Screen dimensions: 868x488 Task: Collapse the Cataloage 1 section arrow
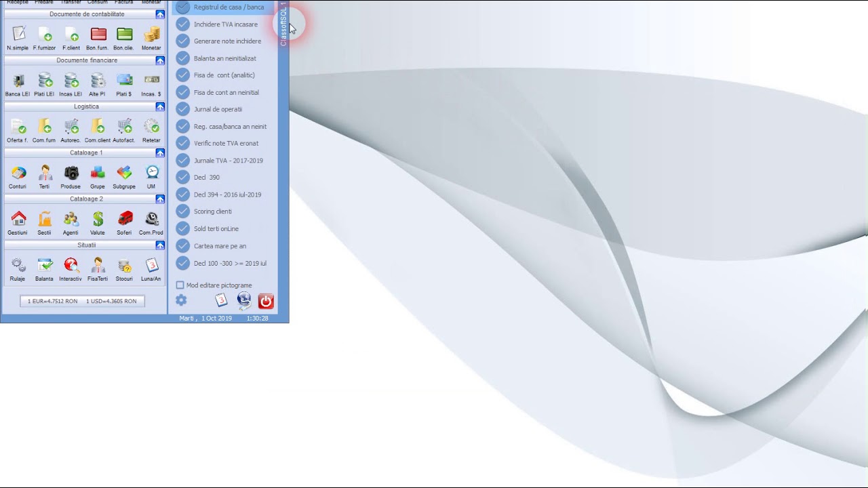(160, 152)
